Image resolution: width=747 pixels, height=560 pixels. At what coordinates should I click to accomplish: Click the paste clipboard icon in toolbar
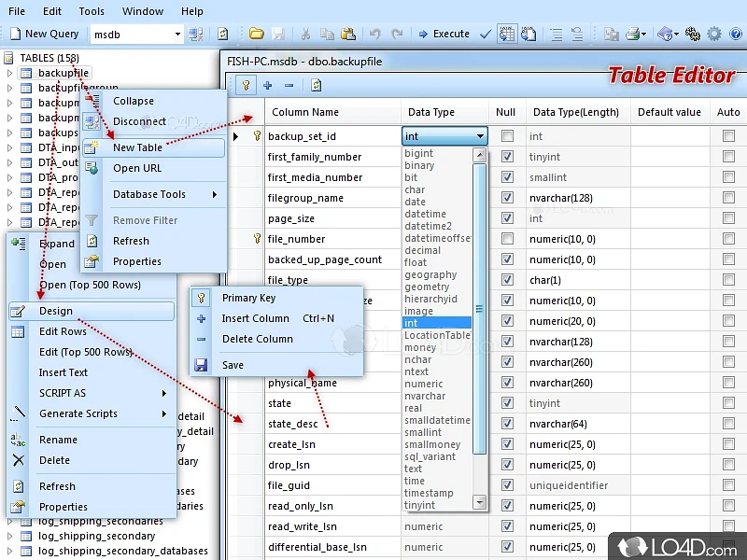[x=348, y=34]
